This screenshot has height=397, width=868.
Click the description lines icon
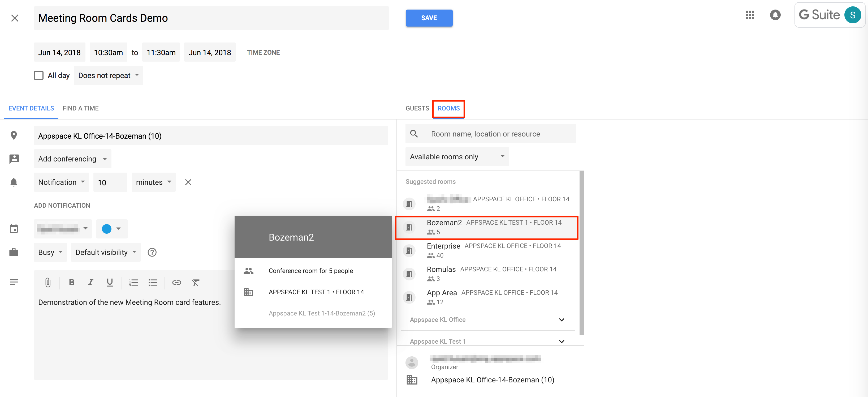click(x=14, y=282)
